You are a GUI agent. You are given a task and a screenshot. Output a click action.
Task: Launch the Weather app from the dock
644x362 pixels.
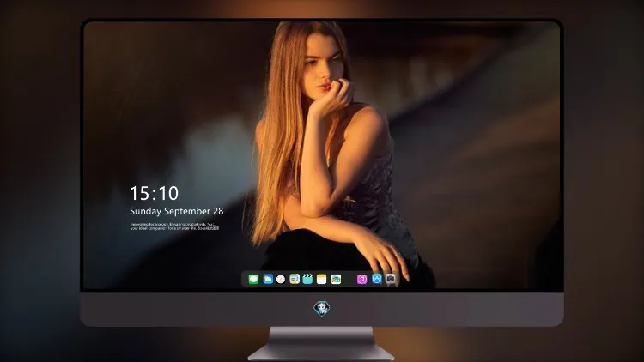tap(268, 279)
